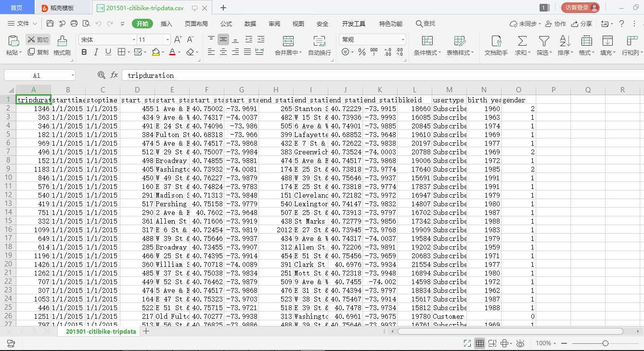Click the Sort (排序) icon
Image resolution: width=644 pixels, height=351 pixels.
click(565, 41)
